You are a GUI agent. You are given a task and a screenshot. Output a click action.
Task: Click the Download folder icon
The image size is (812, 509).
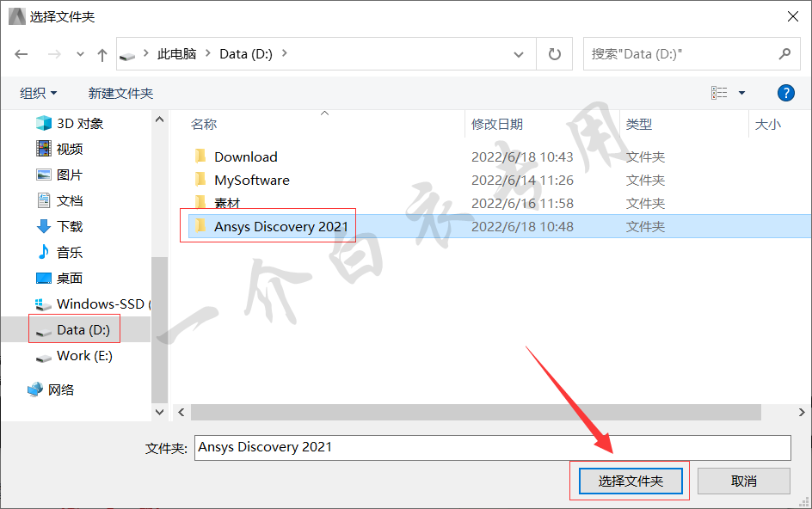tap(200, 156)
